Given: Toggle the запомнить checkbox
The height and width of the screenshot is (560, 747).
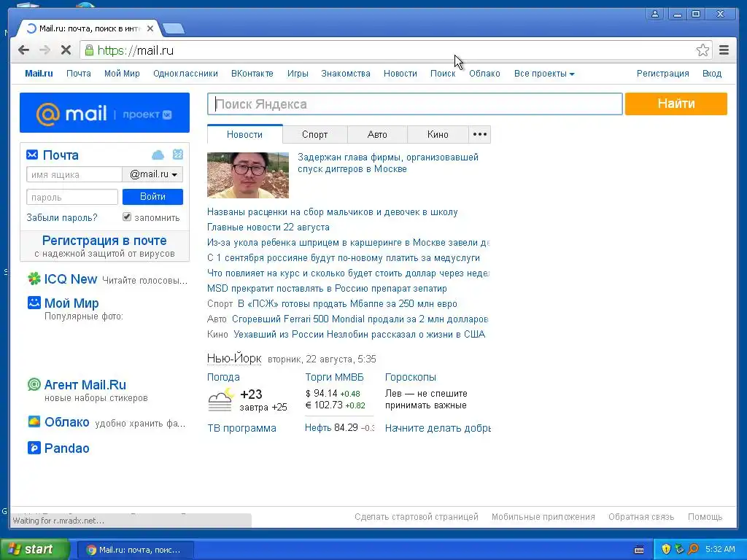Looking at the screenshot, I should pos(127,217).
